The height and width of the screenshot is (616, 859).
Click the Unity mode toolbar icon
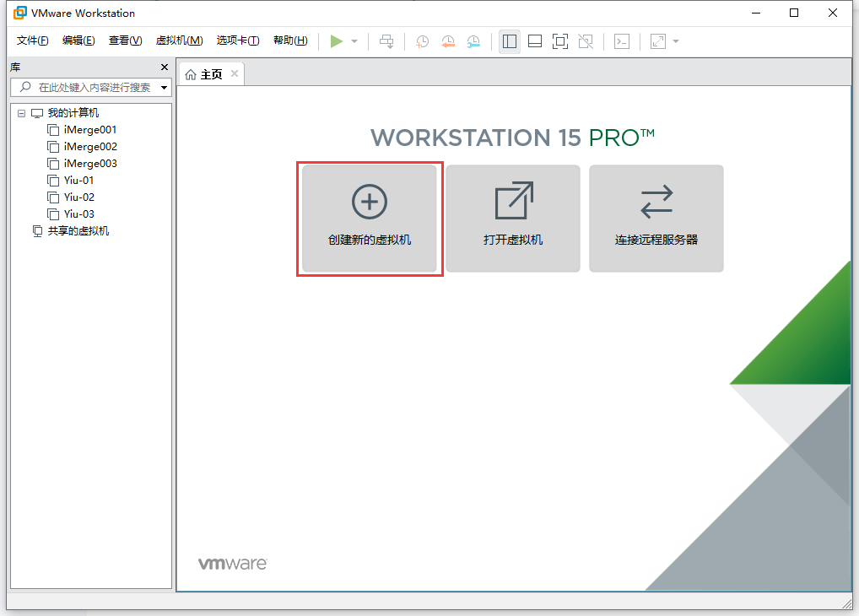click(586, 41)
